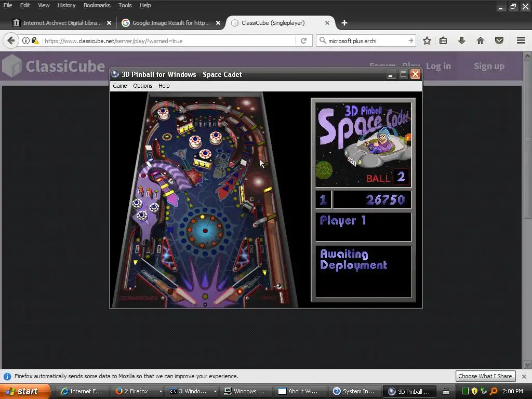Screen dimensions: 532x399
Task: Reload the current page
Action: tap(303, 41)
